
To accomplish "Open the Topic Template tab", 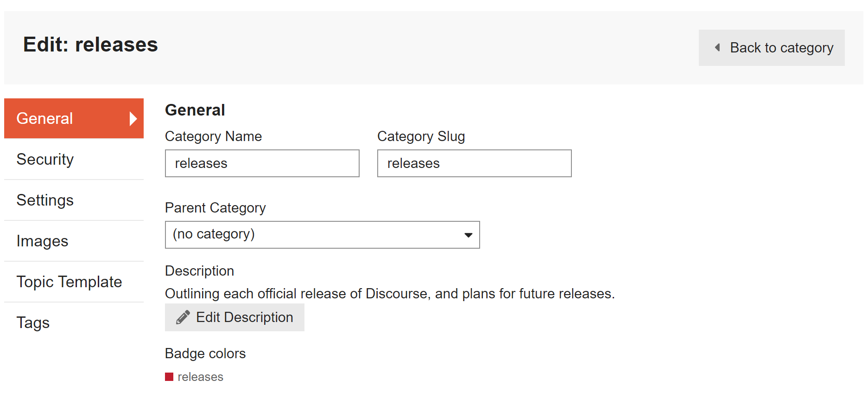I will pyautogui.click(x=70, y=282).
